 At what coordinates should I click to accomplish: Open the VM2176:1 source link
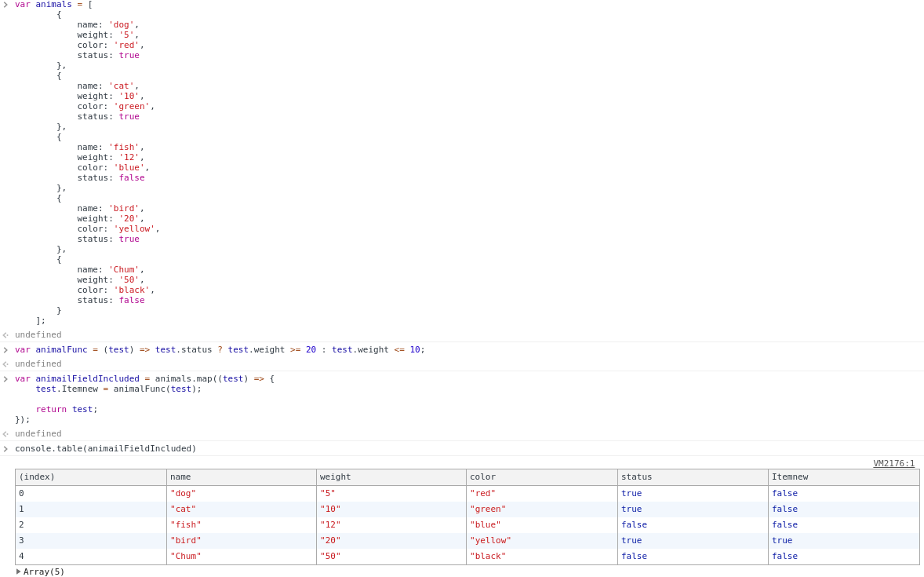pos(893,463)
